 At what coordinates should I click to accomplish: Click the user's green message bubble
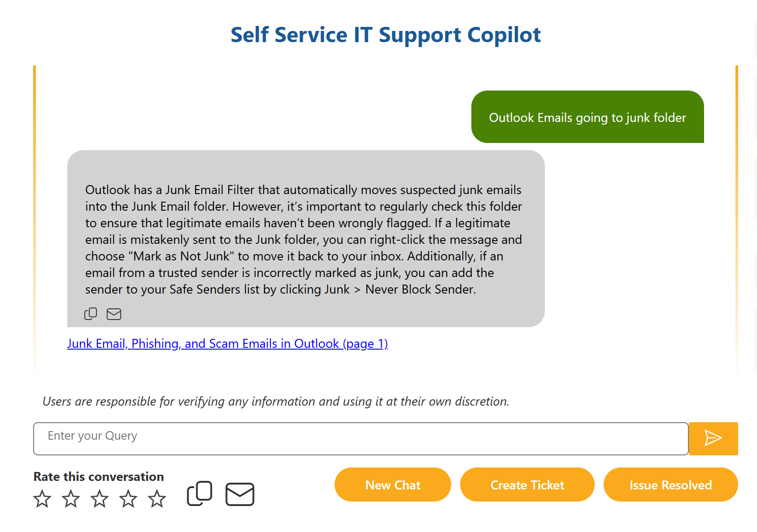coord(587,117)
